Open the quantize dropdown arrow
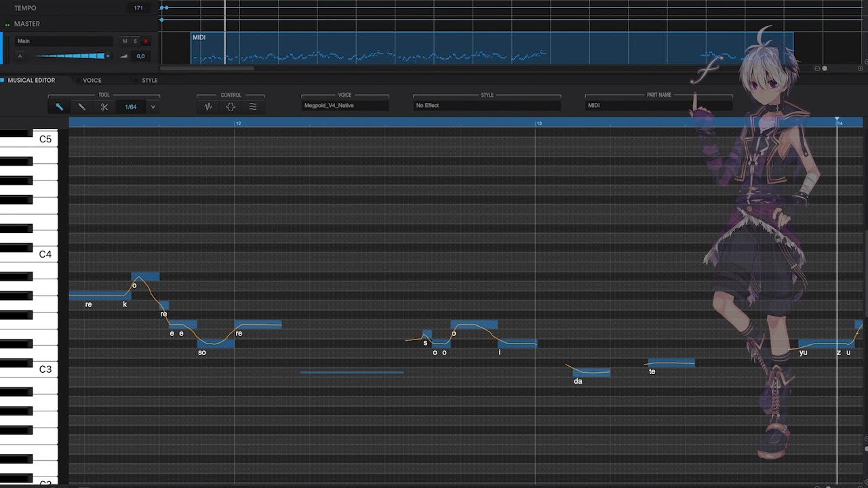Screen dimensions: 868x488 pos(153,106)
